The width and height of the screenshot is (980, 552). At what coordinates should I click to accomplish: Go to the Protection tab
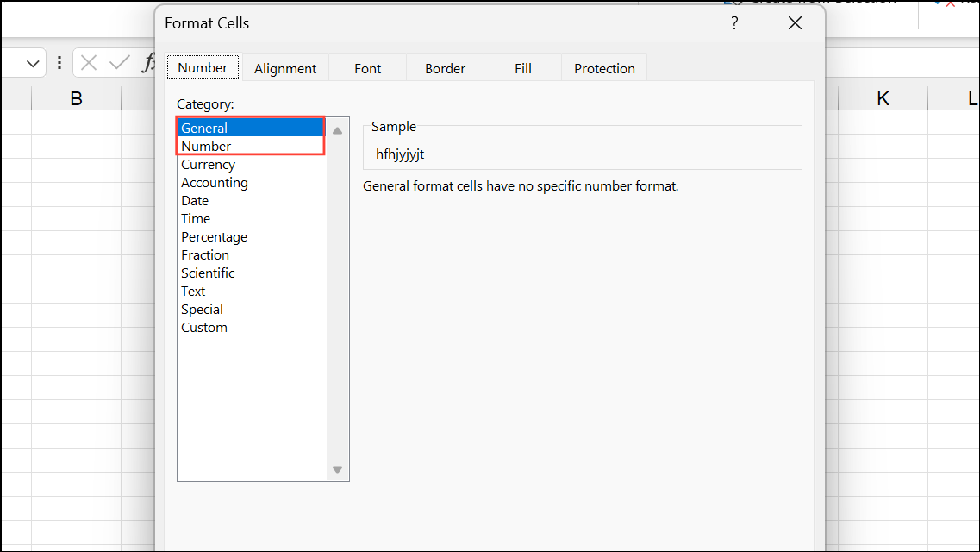603,67
